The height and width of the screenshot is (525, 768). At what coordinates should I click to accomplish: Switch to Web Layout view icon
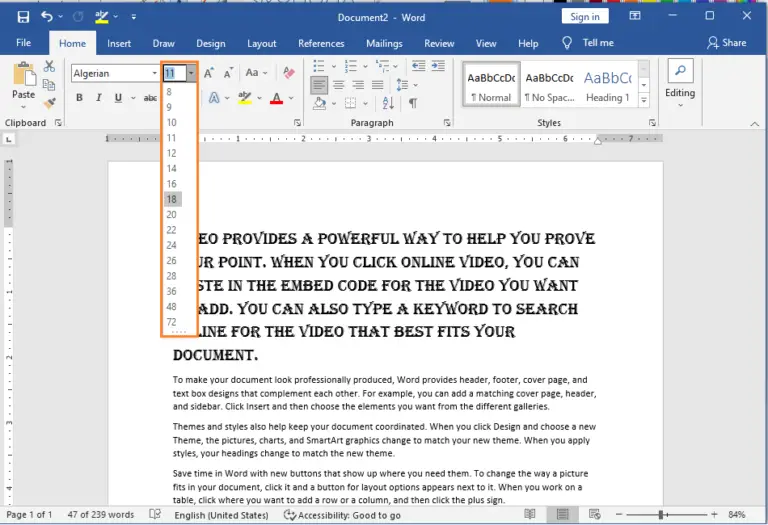(x=595, y=514)
